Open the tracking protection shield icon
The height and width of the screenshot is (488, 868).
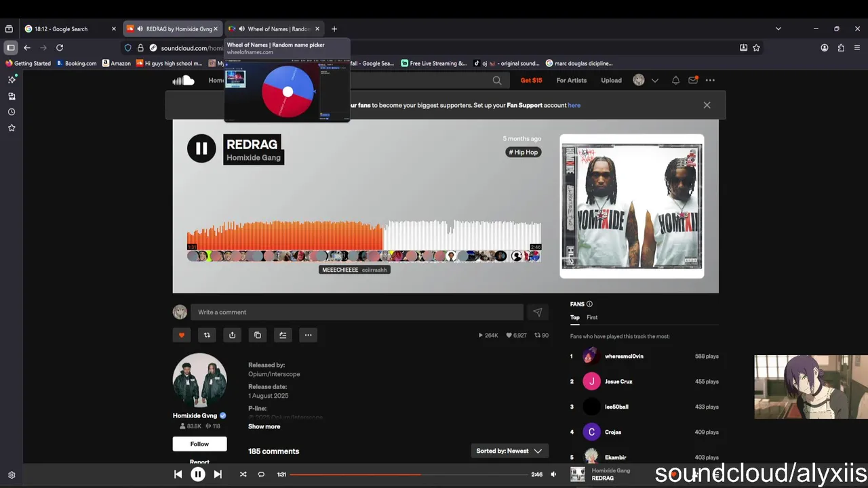coord(128,47)
